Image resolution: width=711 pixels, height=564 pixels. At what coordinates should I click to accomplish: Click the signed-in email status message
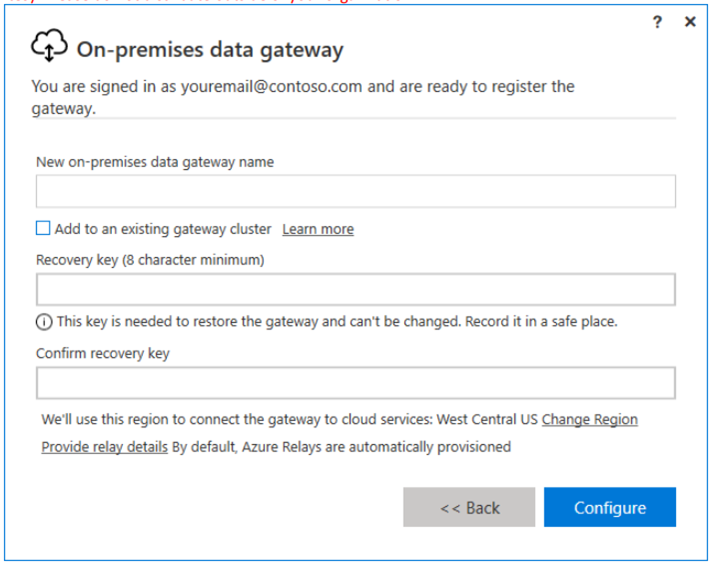click(302, 96)
